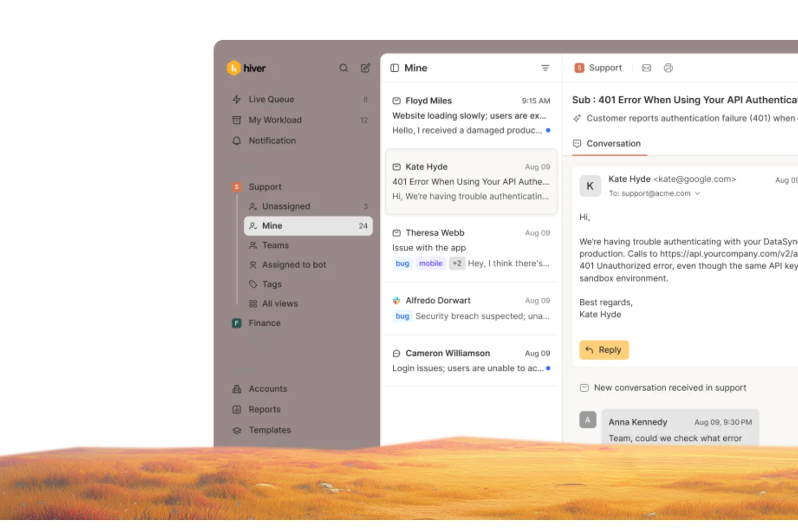
Task: Click the bug tag on Theresa Webb
Action: (x=403, y=263)
